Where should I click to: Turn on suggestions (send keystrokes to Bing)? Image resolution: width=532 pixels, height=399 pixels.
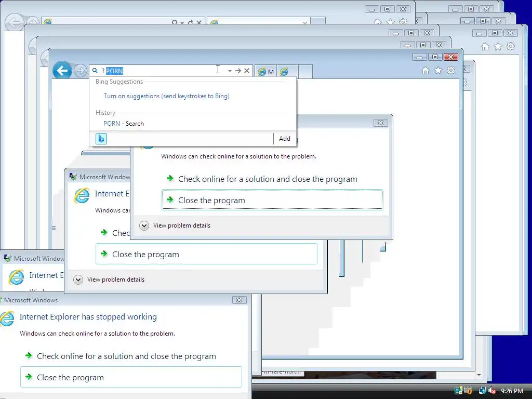(x=166, y=96)
